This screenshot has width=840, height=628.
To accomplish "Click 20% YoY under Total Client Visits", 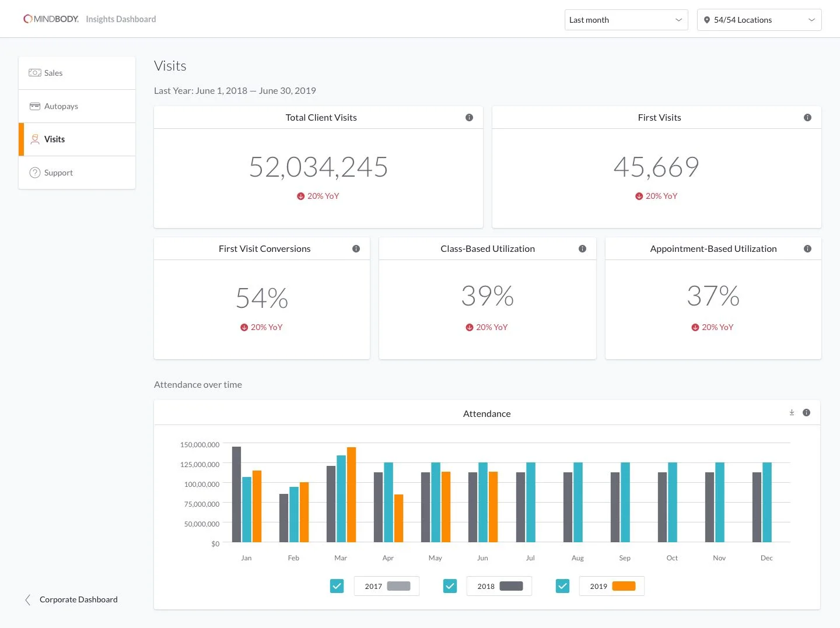I will [x=323, y=197].
